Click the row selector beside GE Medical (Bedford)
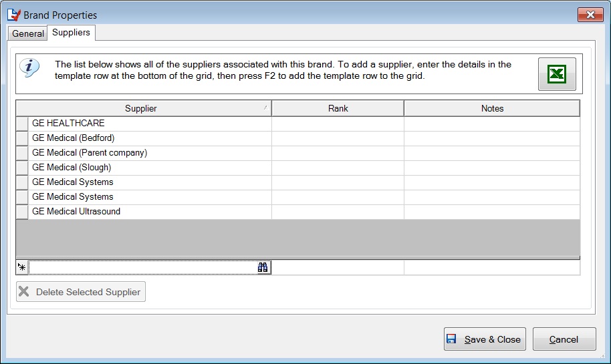 (22, 139)
